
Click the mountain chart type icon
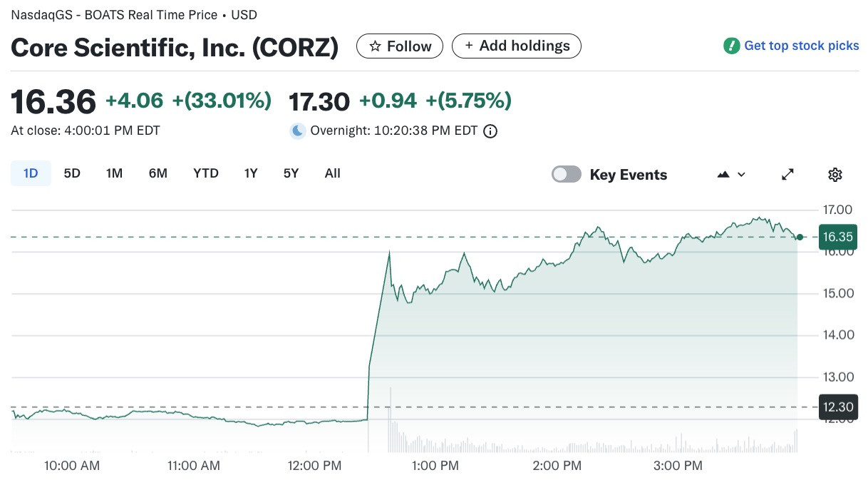pos(723,174)
